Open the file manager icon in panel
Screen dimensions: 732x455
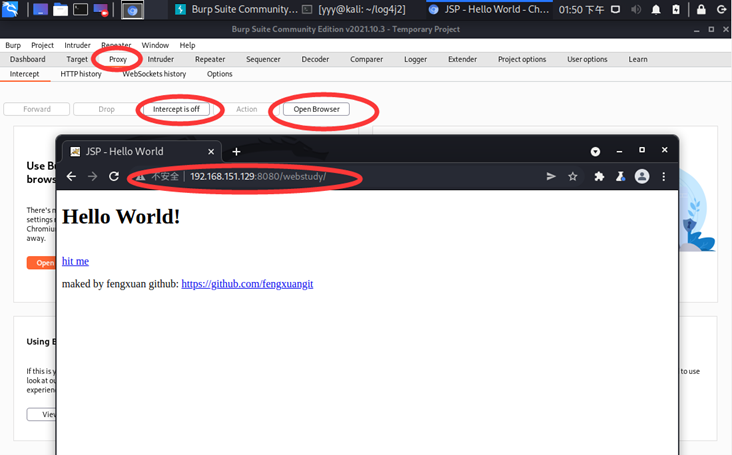click(60, 9)
